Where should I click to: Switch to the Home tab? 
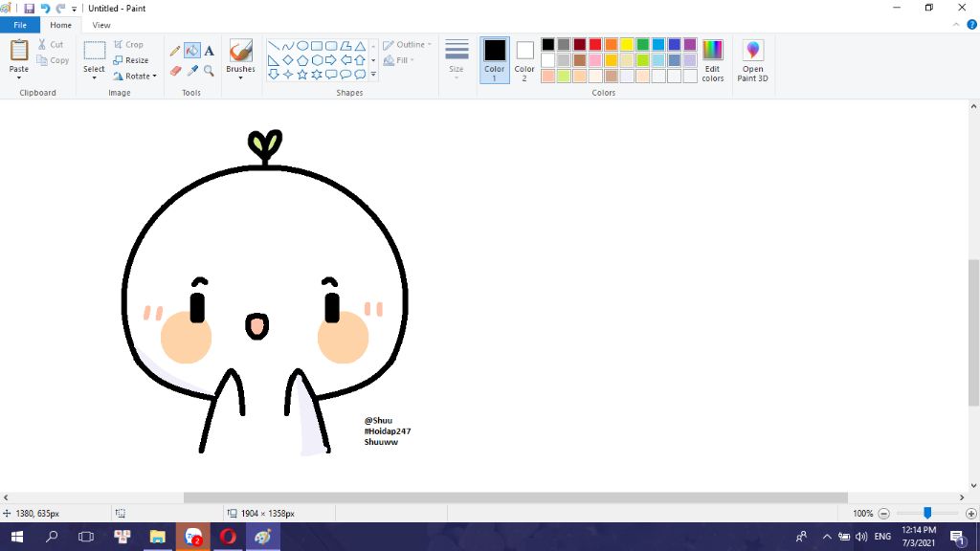click(x=60, y=25)
